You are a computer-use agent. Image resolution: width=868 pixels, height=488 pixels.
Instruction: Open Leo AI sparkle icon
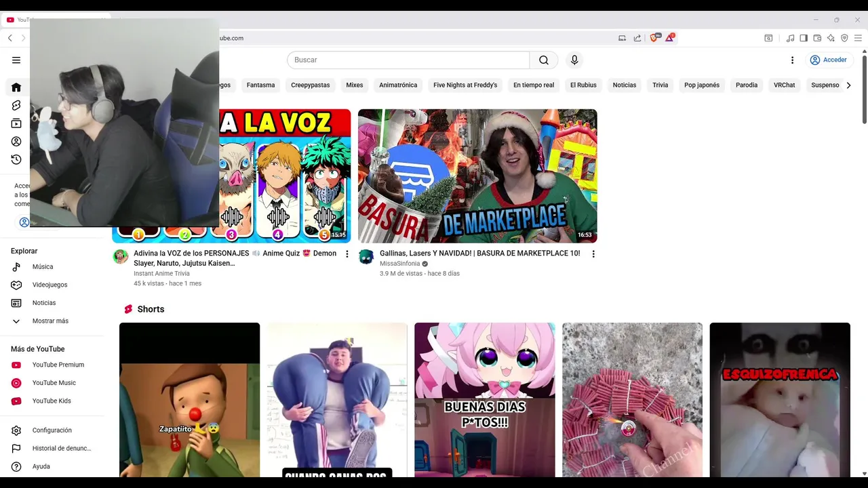(831, 38)
